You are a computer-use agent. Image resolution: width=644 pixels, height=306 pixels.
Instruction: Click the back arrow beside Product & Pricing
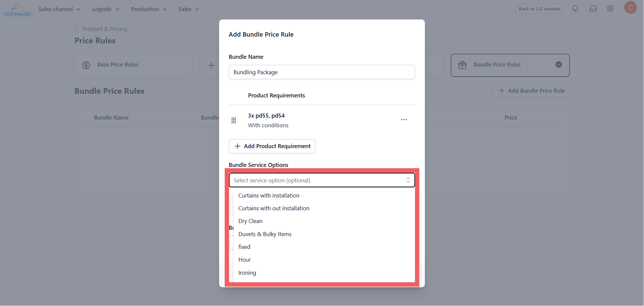(77, 29)
